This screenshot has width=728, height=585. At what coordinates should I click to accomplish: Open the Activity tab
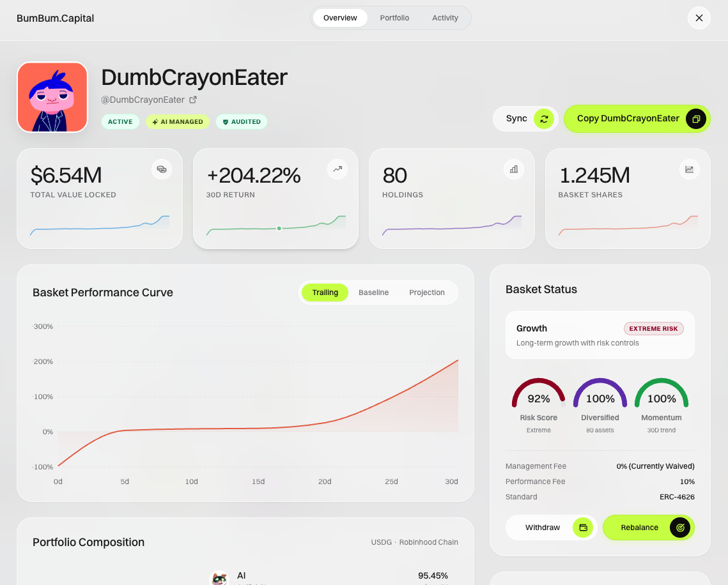click(x=445, y=18)
